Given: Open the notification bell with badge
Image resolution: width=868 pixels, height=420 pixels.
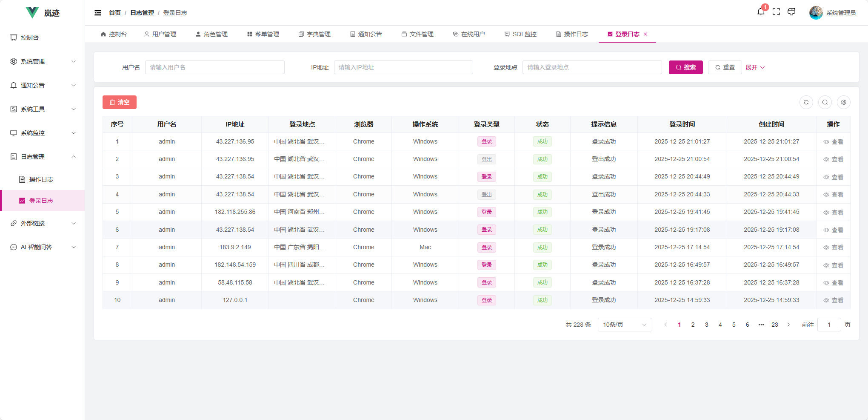Looking at the screenshot, I should point(761,12).
